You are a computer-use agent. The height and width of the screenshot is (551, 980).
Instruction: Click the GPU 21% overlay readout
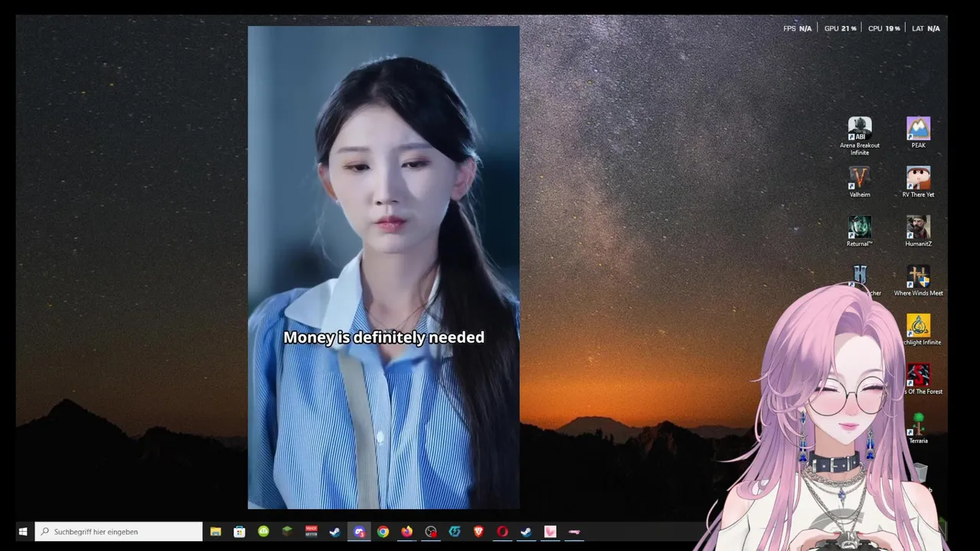point(840,28)
